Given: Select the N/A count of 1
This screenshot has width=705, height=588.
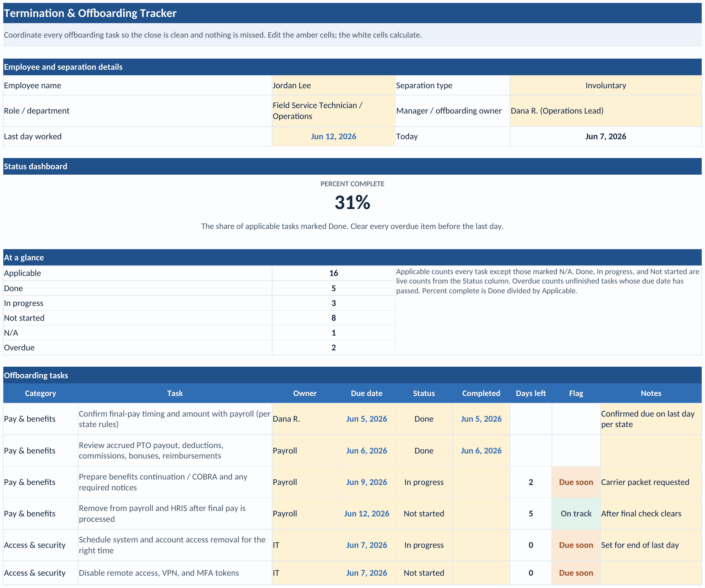Looking at the screenshot, I should tap(333, 333).
